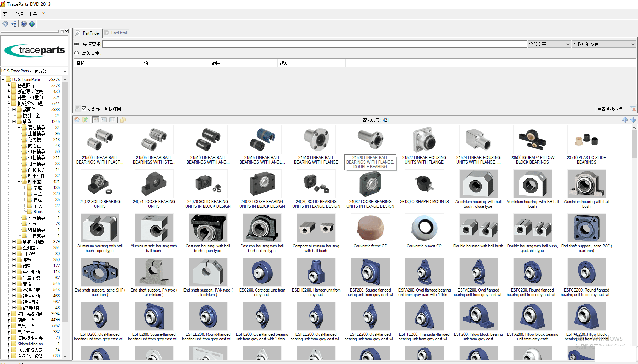Select 线性导引 category in tree

coord(33,302)
